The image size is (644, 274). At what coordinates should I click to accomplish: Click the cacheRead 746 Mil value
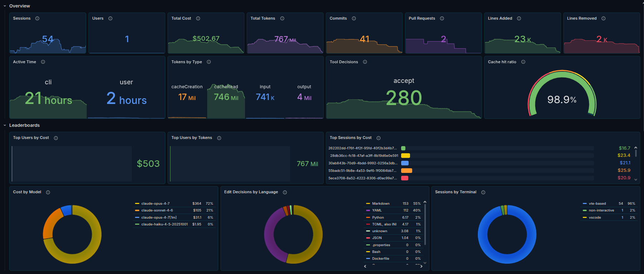(x=226, y=97)
